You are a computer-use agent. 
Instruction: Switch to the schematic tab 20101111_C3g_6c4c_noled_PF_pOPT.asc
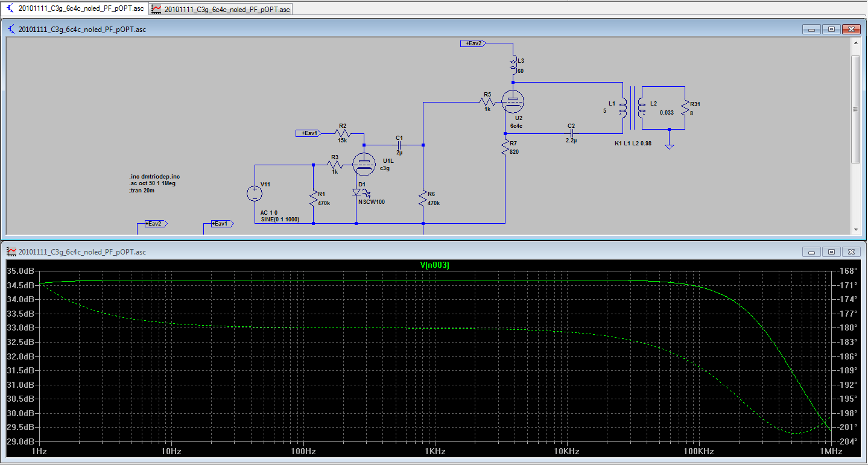[74, 8]
